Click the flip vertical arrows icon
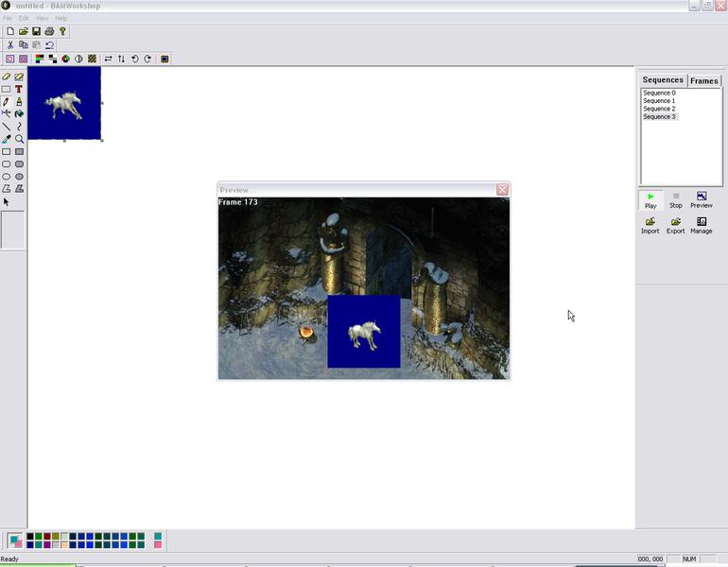 pos(121,59)
